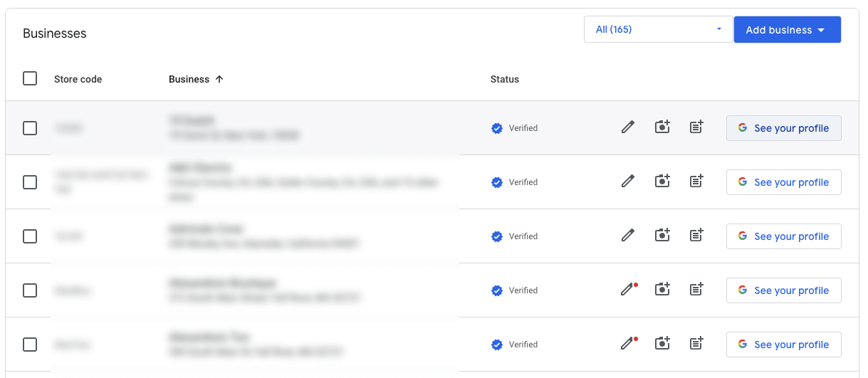The height and width of the screenshot is (378, 868).
Task: Create post icon in the fifth business row
Action: (x=696, y=344)
